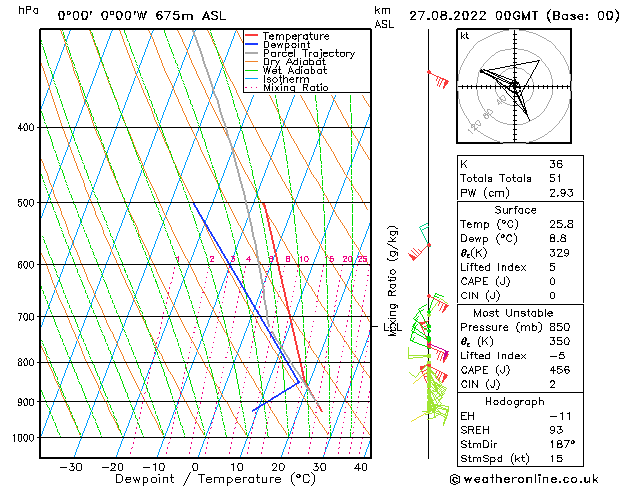Click the 'kt' unit label in hodograph
This screenshot has height=486, width=629.
pos(465,36)
